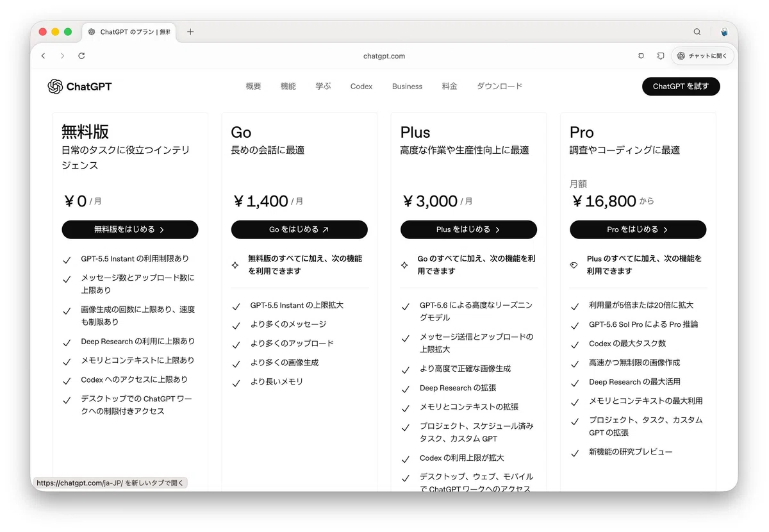Click the Plus plan heading
This screenshot has width=769, height=532.
(x=415, y=133)
